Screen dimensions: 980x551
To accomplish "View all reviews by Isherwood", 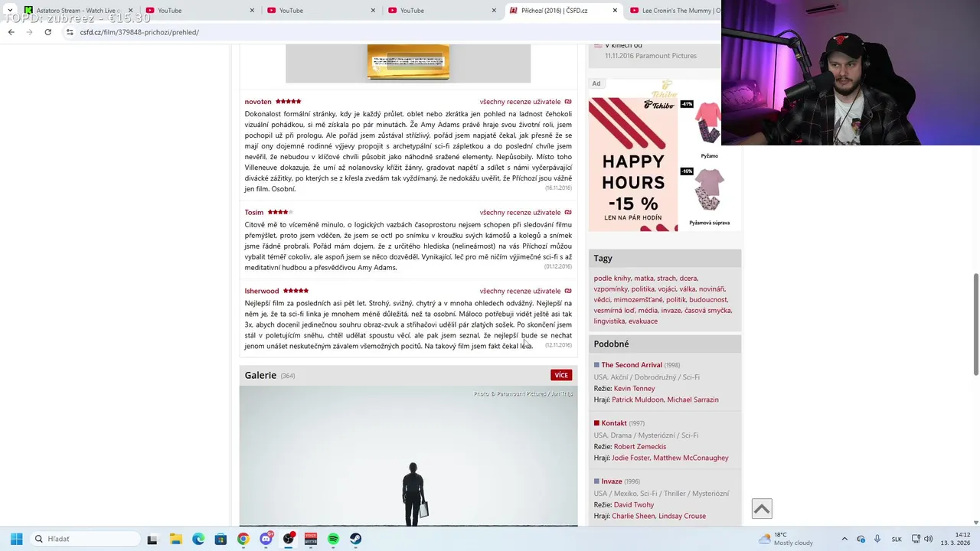I will pyautogui.click(x=520, y=291).
